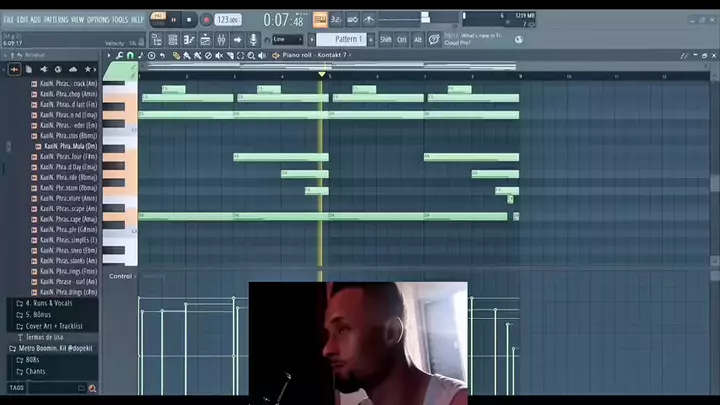This screenshot has width=720, height=405.
Task: Expand the arrow left of Pattern 1
Action: click(312, 39)
